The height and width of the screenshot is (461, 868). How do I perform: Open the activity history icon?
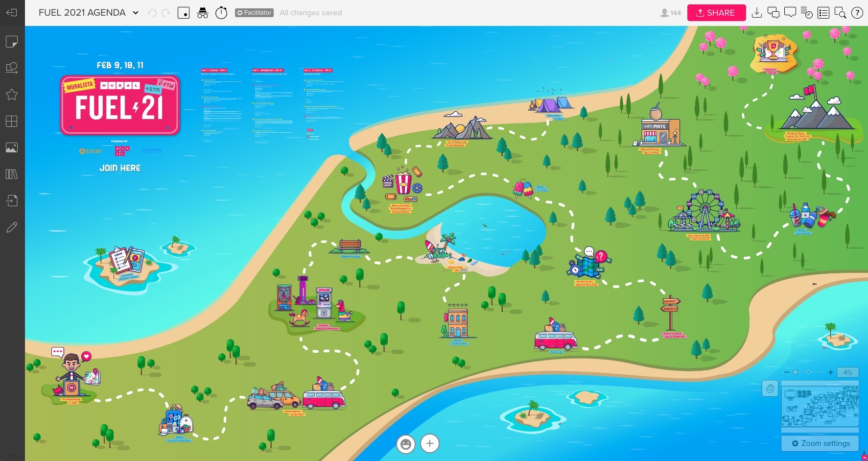pyautogui.click(x=807, y=13)
